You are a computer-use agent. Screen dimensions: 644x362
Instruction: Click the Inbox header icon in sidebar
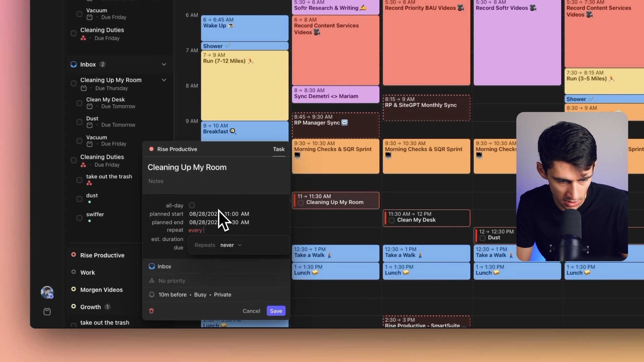point(73,64)
